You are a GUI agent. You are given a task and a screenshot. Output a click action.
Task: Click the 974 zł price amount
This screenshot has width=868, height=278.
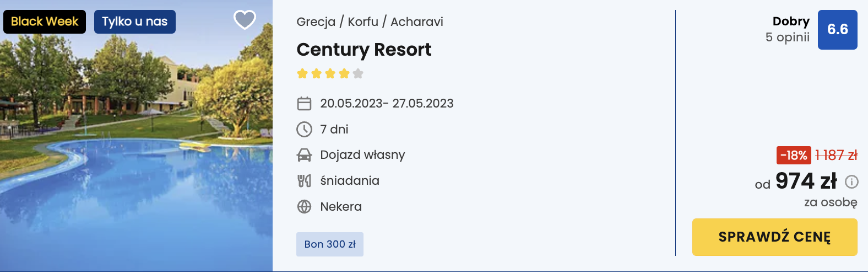pyautogui.click(x=806, y=181)
